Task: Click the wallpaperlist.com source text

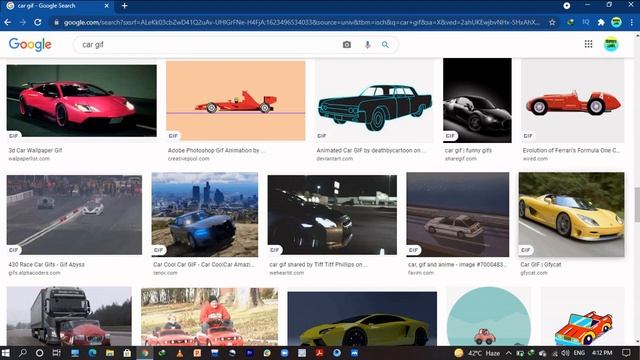Action: click(x=29, y=158)
